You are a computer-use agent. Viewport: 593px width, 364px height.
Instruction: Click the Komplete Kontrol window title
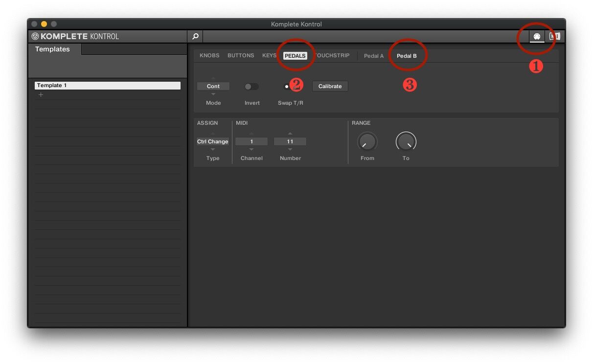(x=296, y=24)
